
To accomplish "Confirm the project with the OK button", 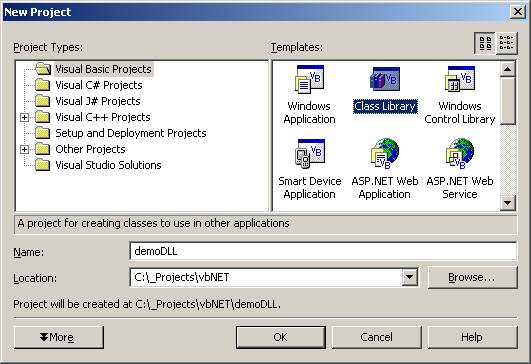I will point(281,337).
